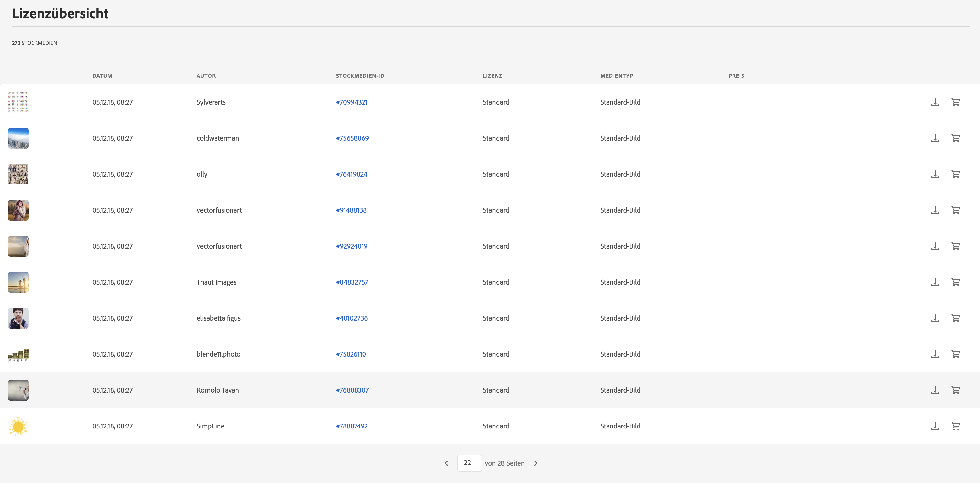
Task: Download the olly image #76419824
Action: pyautogui.click(x=935, y=174)
